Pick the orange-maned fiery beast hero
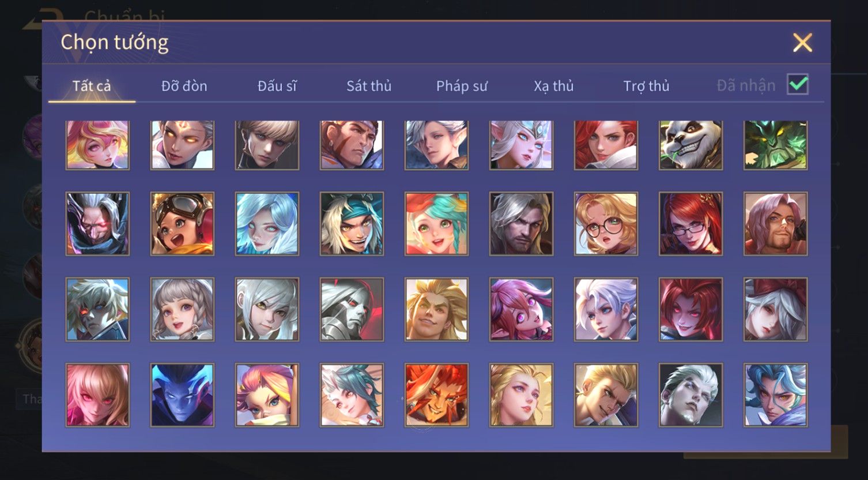The height and width of the screenshot is (480, 868). point(436,395)
